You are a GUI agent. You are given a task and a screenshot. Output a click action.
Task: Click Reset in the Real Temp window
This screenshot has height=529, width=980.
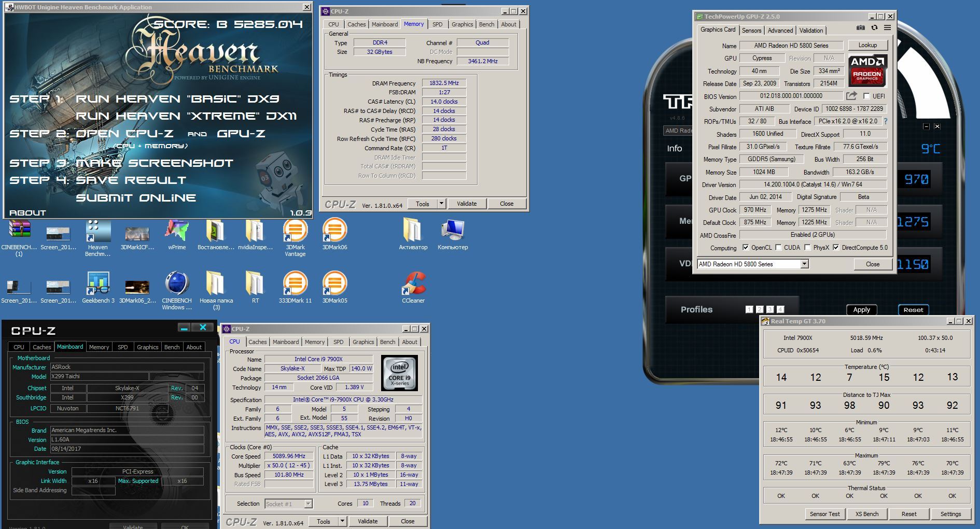click(x=908, y=514)
